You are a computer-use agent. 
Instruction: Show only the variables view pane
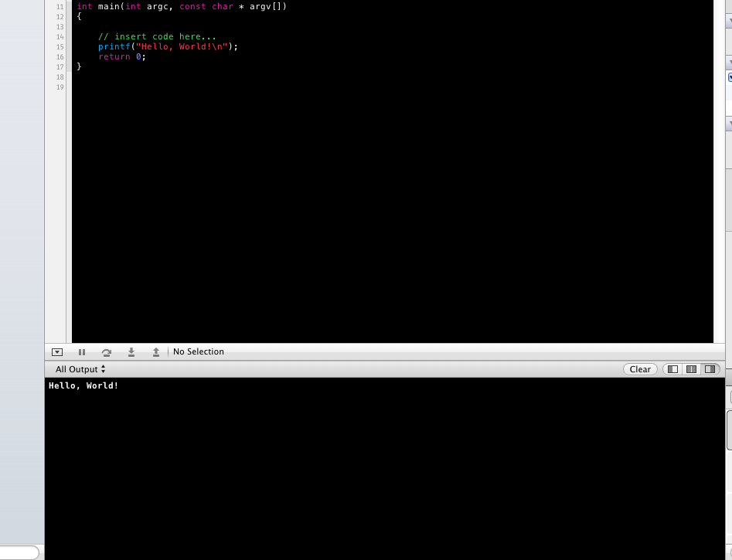pos(672,369)
